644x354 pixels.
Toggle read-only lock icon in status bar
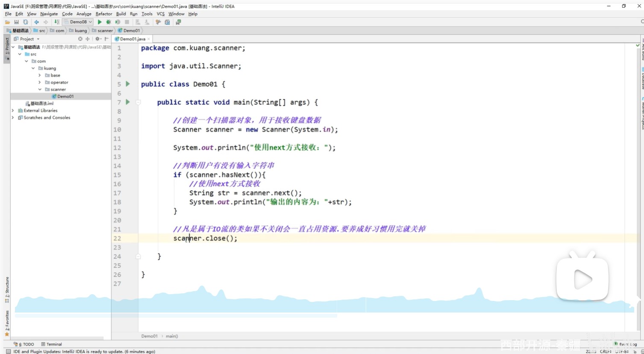tap(635, 351)
